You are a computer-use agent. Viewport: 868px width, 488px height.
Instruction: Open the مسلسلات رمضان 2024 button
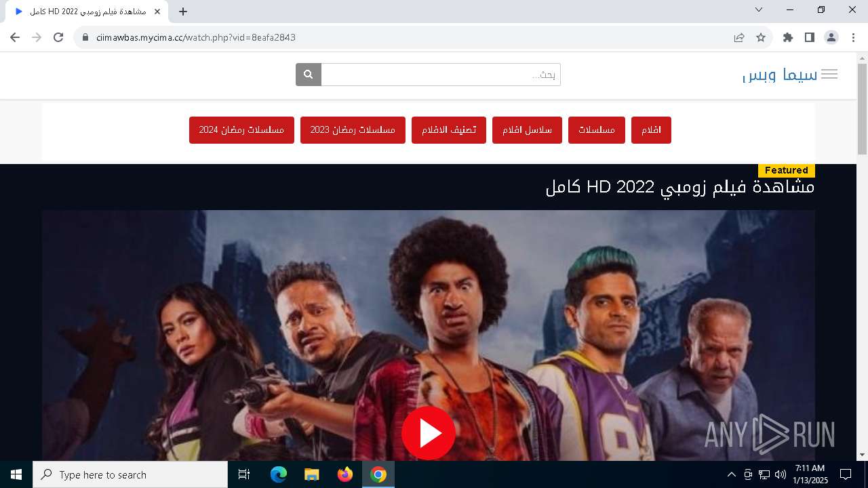click(x=241, y=130)
